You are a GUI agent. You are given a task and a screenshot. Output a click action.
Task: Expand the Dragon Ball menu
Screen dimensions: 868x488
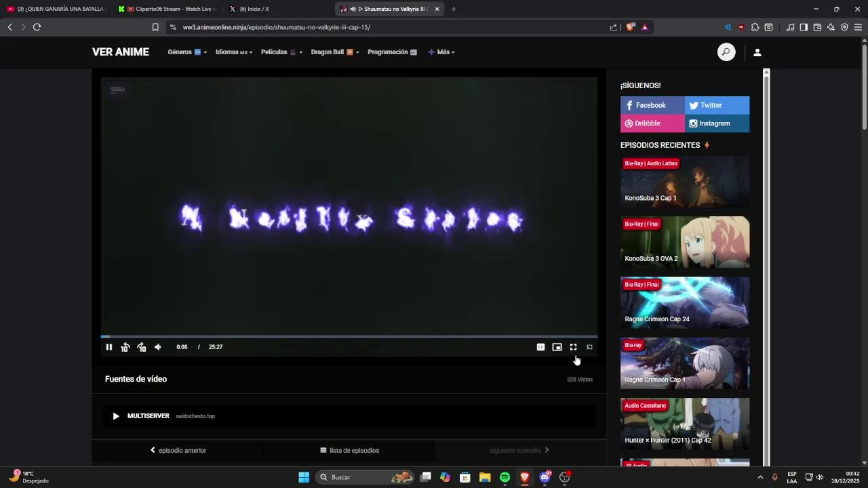335,52
